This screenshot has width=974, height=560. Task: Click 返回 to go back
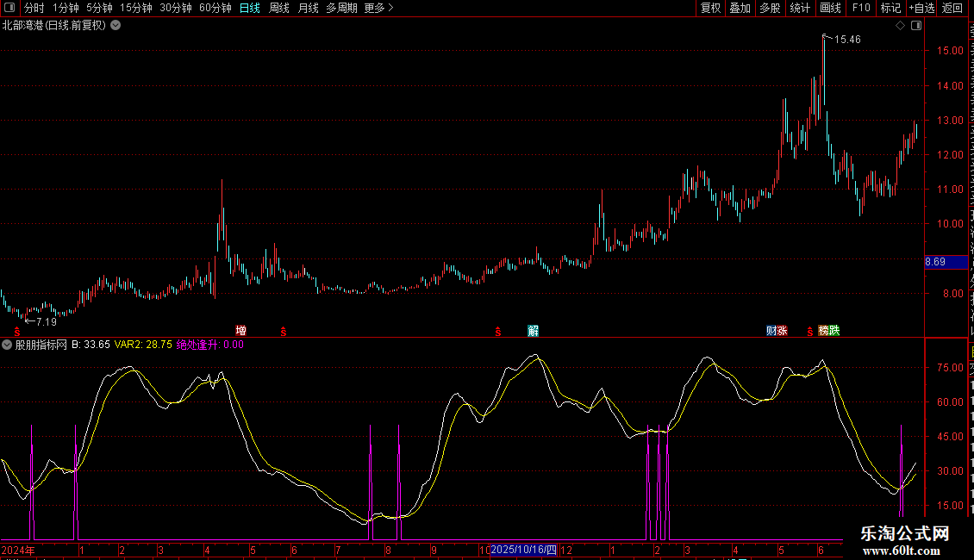coord(952,8)
